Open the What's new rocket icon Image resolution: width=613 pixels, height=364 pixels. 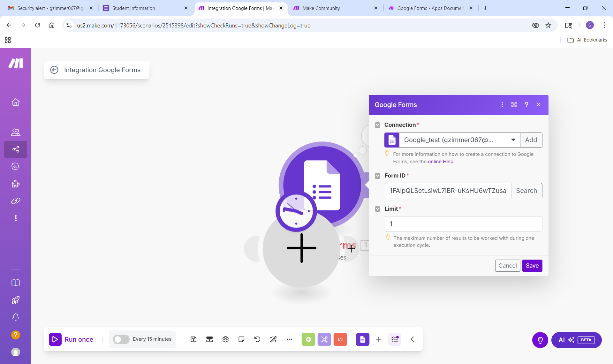(16, 300)
